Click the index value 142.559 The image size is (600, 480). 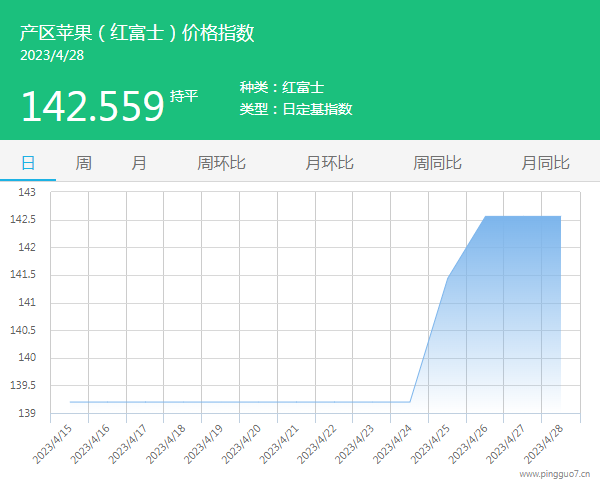(93, 106)
